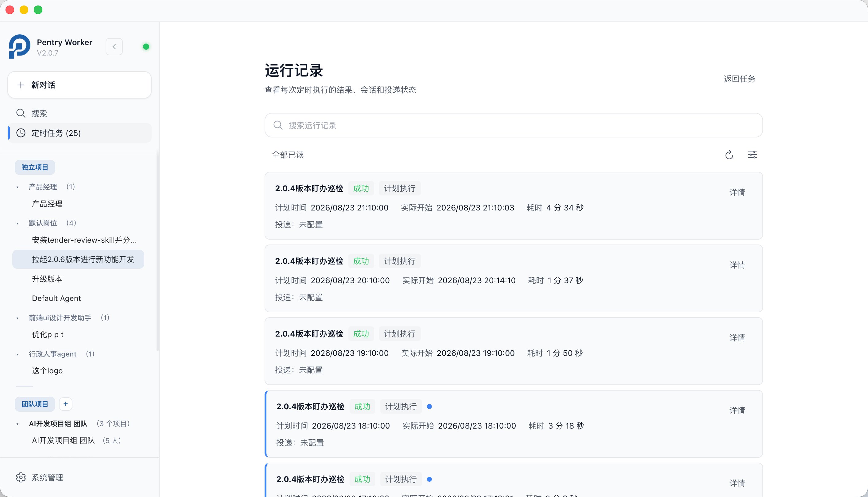Click unread blue dot on 18:10:00 record
868x497 pixels.
click(430, 406)
